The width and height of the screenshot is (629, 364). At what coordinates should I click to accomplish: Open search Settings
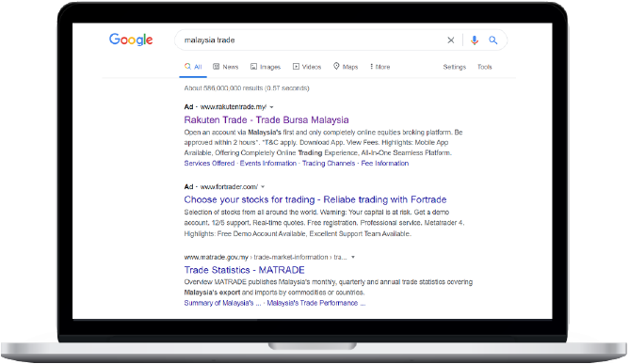(x=455, y=67)
